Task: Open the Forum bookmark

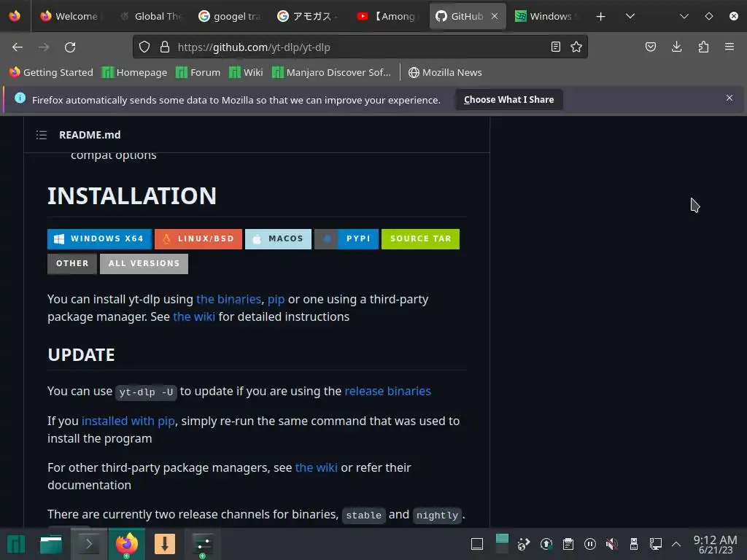Action: coord(198,72)
